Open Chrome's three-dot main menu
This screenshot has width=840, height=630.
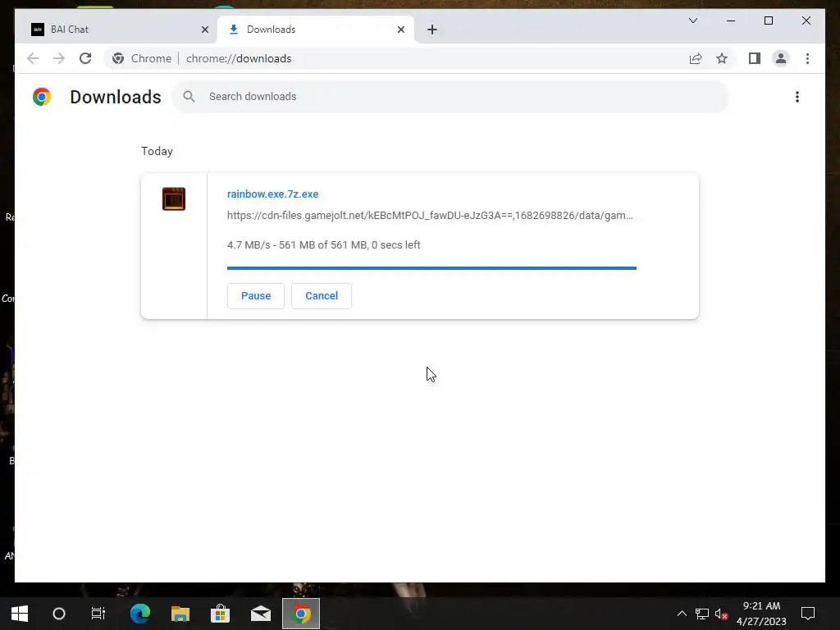coord(807,58)
